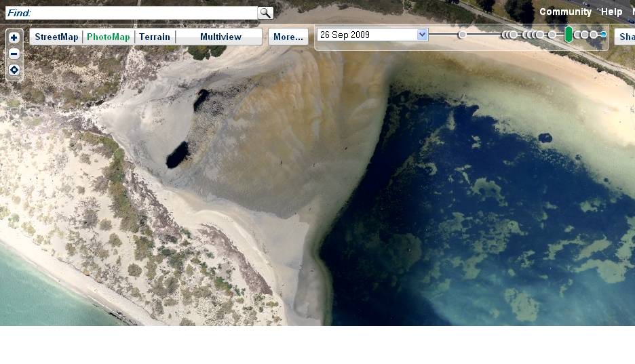Viewport: 635px width, 364px height.
Task: Select the PhotoMap view
Action: coord(109,37)
